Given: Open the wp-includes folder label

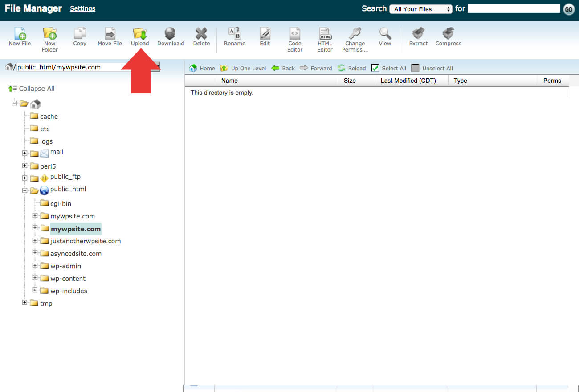Looking at the screenshot, I should (x=69, y=291).
